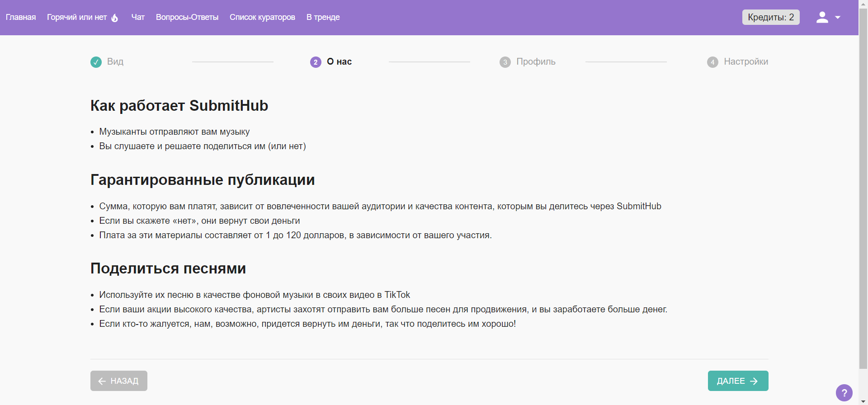Viewport: 868px width, 405px height.
Task: Click the Кредиты: 2 badge
Action: [771, 17]
